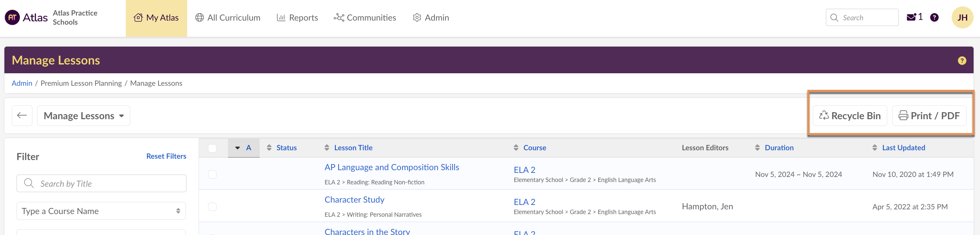Click 'Premium Lesson Planning' breadcrumb text
Screen dimensions: 980x235
click(81, 83)
